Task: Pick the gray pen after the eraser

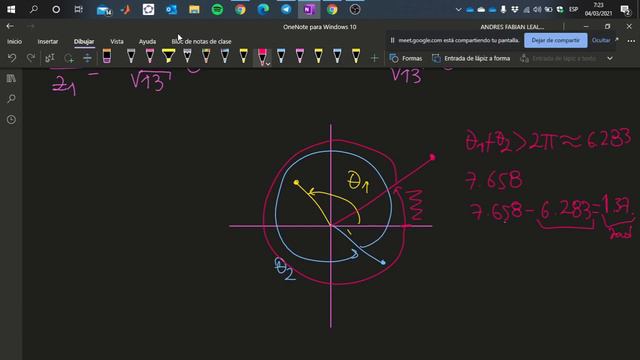Action: (131, 56)
